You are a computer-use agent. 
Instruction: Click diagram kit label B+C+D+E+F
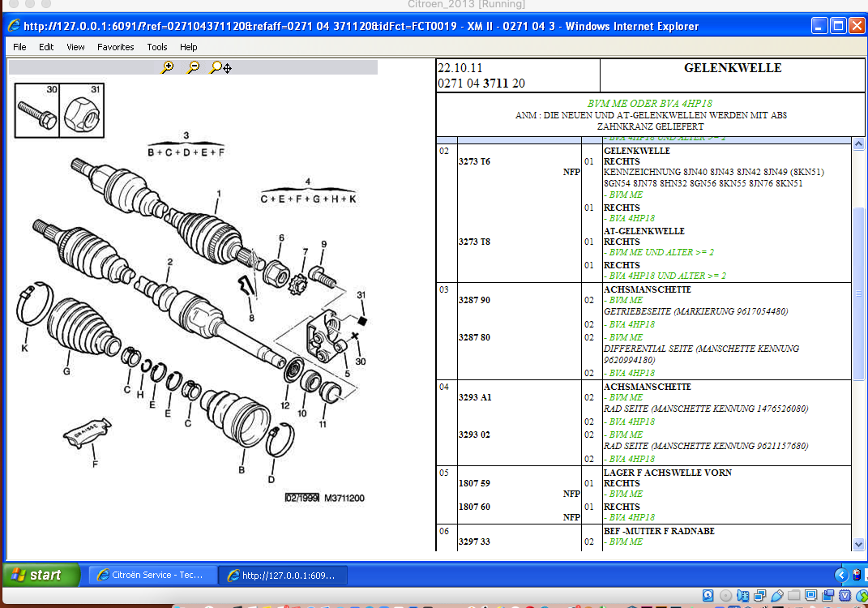[x=186, y=152]
